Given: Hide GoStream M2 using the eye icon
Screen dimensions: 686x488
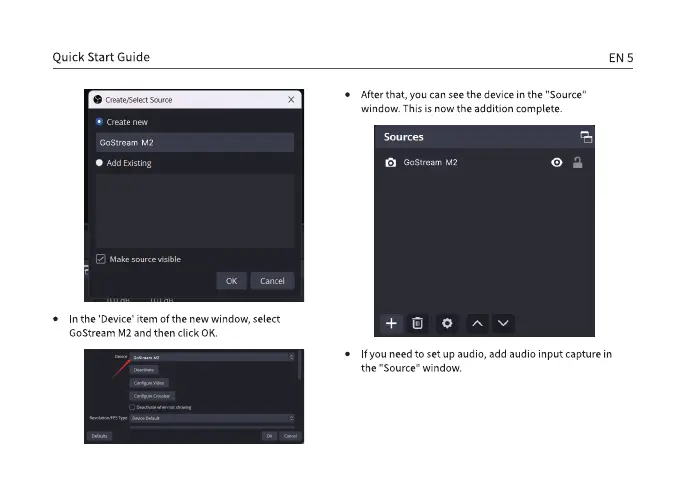Looking at the screenshot, I should point(557,163).
